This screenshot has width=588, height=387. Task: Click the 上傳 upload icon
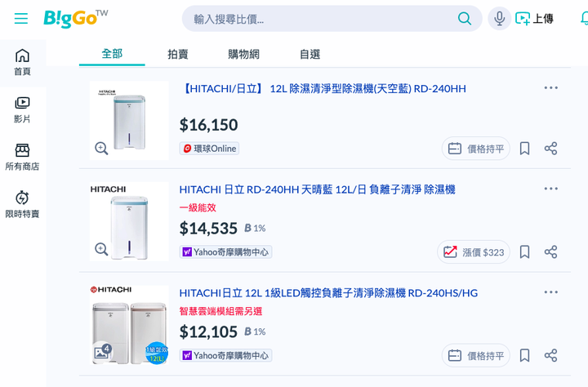click(x=523, y=19)
